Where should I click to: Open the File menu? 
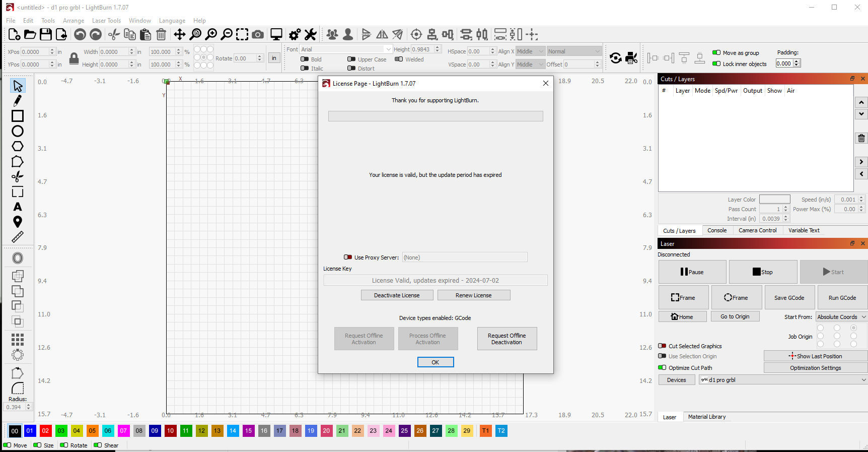tap(11, 21)
